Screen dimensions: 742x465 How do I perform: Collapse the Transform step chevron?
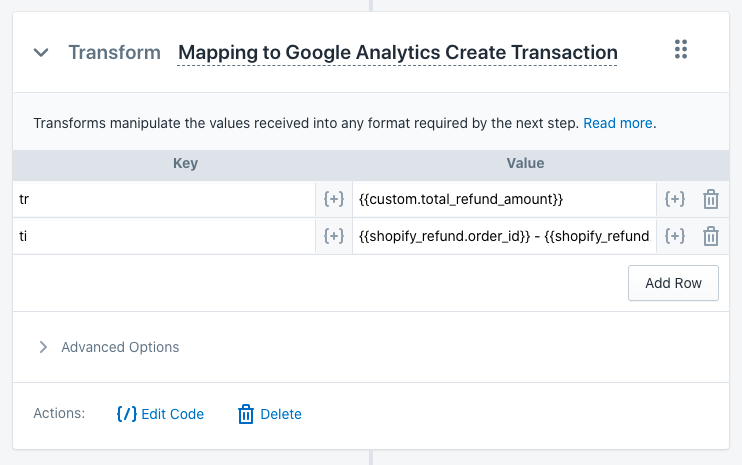point(41,53)
